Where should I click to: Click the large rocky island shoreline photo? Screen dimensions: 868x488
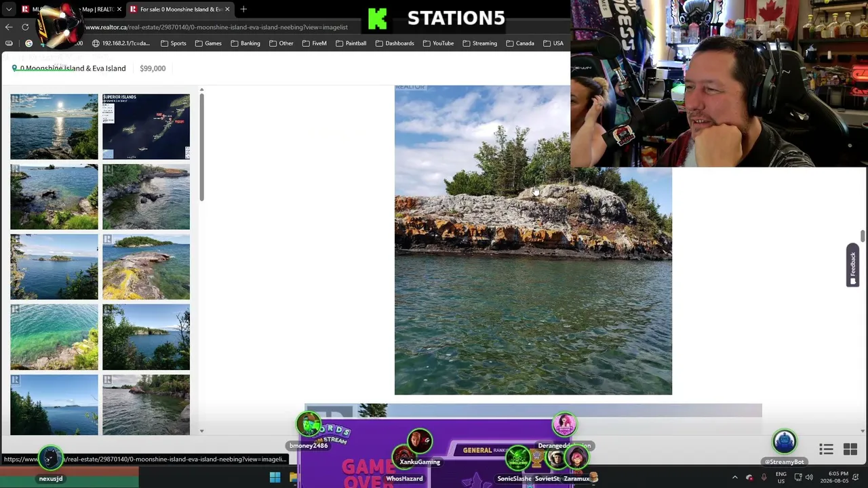click(533, 240)
